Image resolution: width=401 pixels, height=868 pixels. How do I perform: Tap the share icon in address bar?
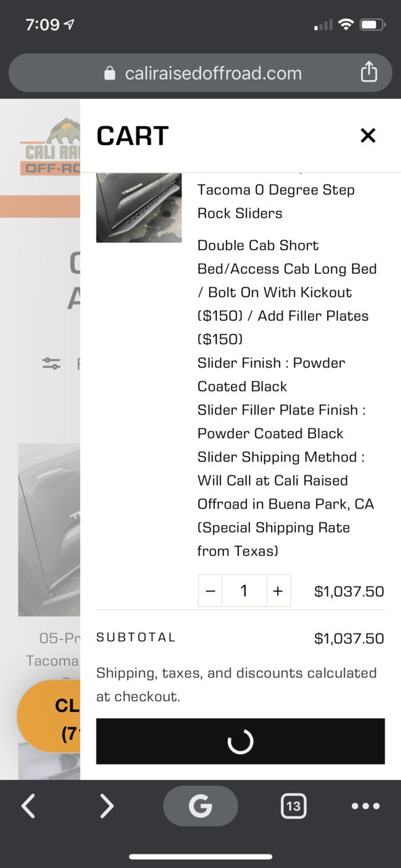click(x=368, y=72)
